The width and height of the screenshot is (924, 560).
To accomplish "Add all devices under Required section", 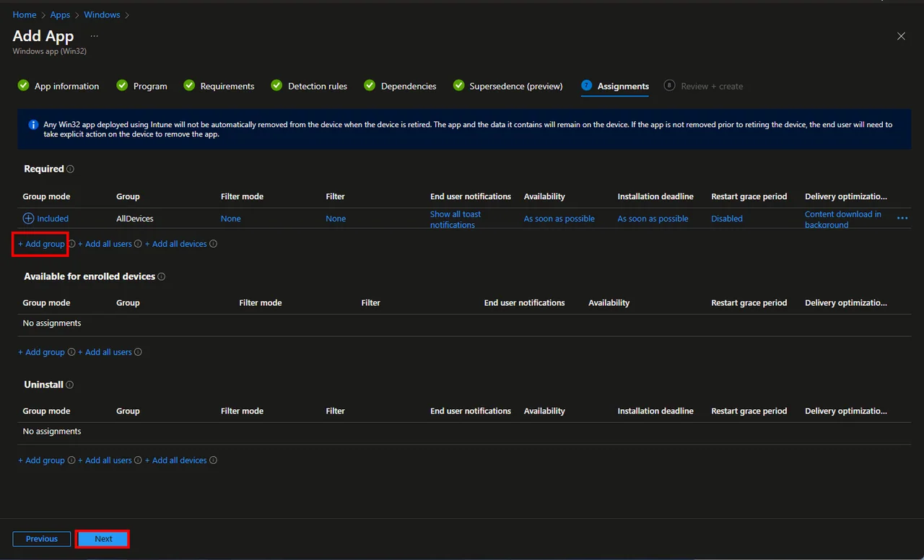I will [x=176, y=244].
